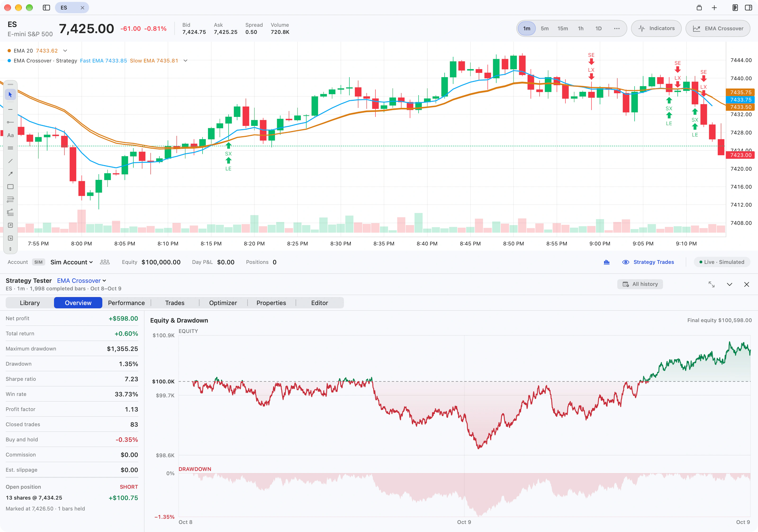Open the account users group icon

coord(105,262)
